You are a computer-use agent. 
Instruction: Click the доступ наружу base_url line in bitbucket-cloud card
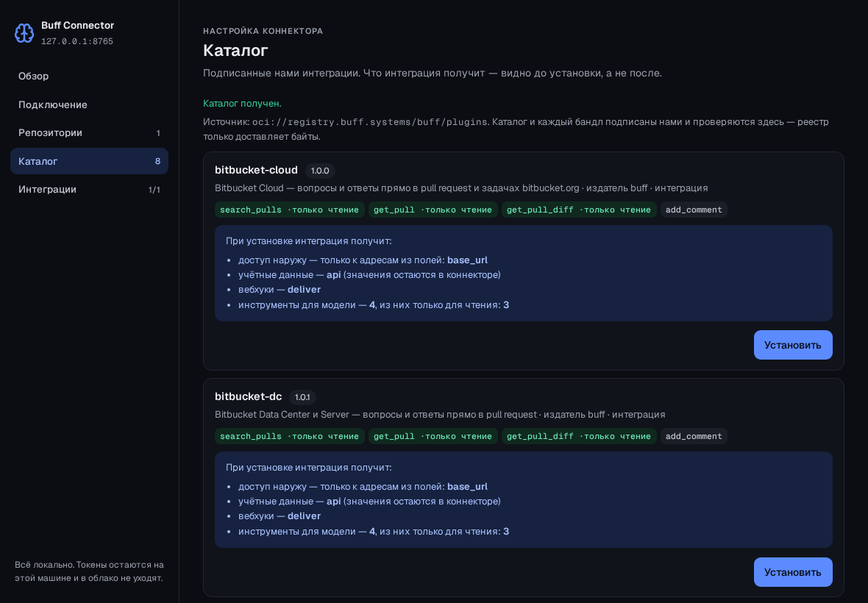click(x=363, y=260)
